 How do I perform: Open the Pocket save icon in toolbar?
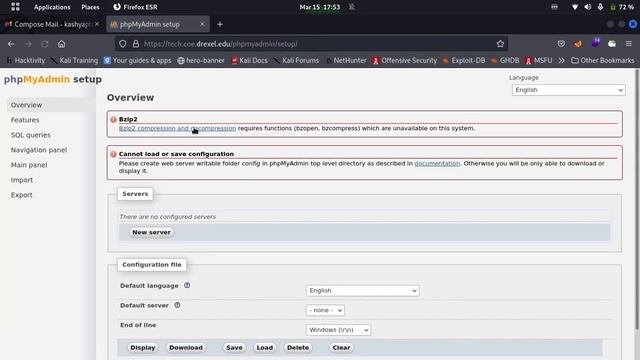pos(561,44)
